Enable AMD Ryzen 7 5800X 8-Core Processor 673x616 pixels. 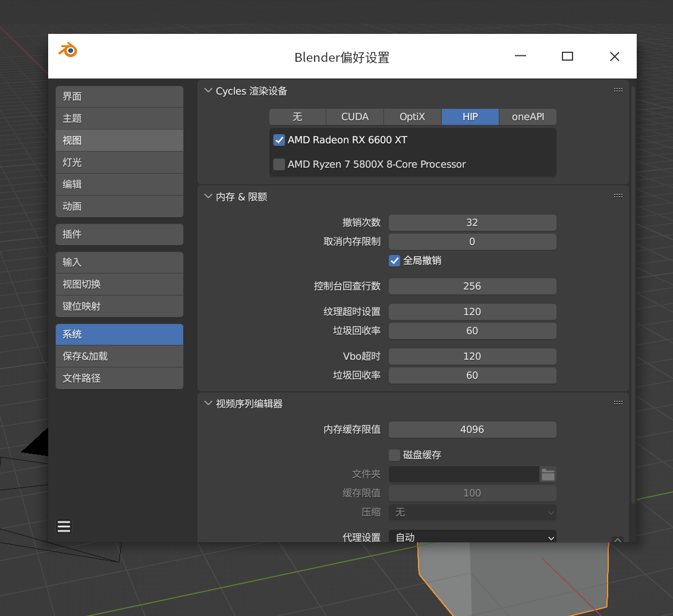coord(279,164)
